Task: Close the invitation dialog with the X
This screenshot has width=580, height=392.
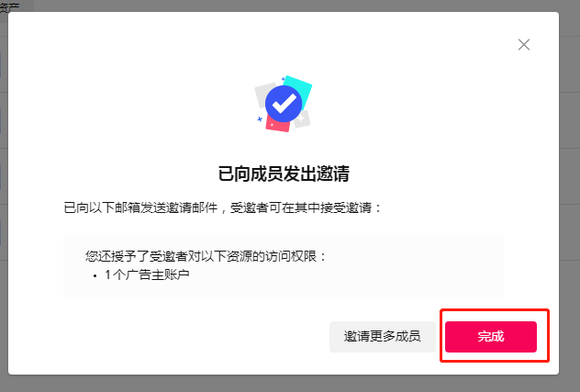Action: pyautogui.click(x=524, y=45)
